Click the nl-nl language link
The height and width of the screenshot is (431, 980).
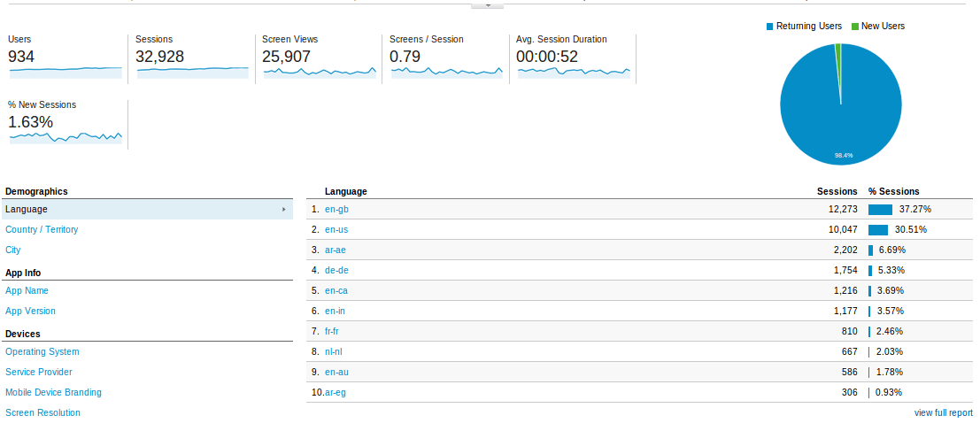(x=333, y=351)
